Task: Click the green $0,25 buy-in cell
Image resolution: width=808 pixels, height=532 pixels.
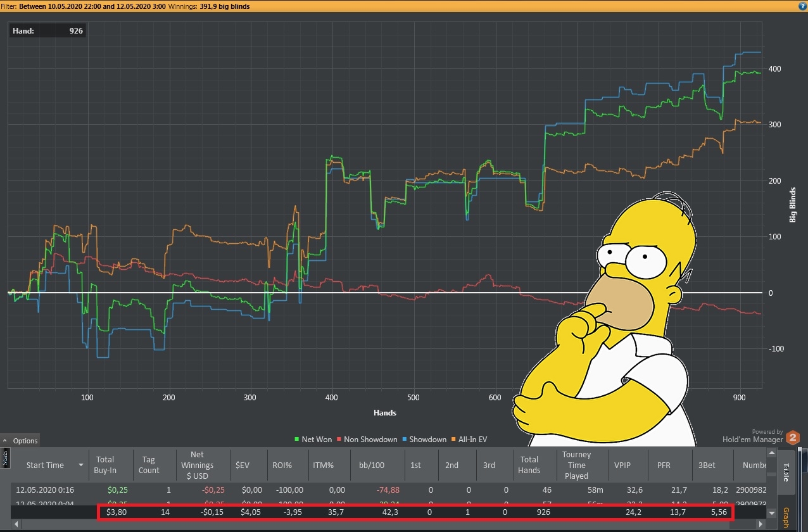Action: 118,490
